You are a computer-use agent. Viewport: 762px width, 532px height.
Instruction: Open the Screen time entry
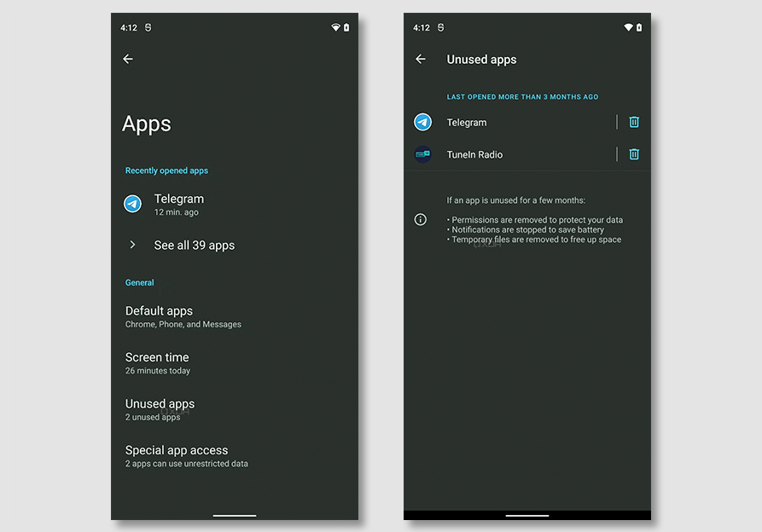point(158,362)
